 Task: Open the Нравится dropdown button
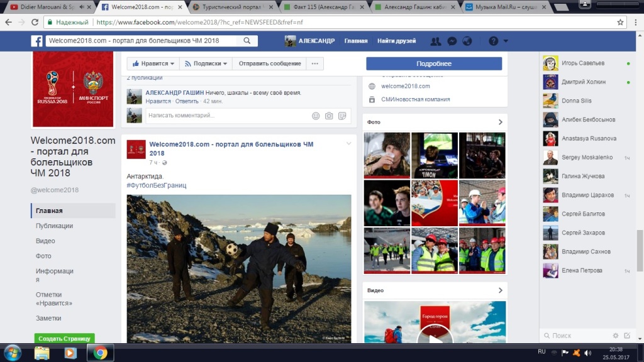(x=153, y=63)
